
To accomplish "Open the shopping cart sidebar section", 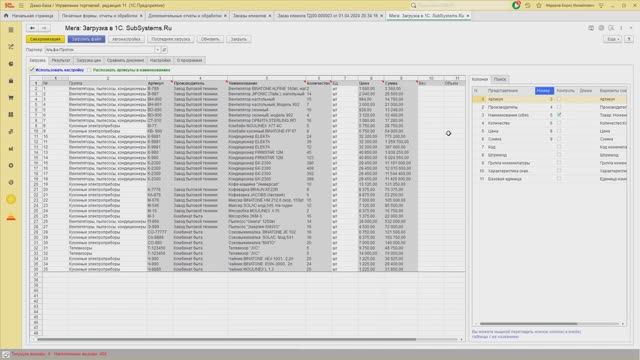I will click(11, 98).
